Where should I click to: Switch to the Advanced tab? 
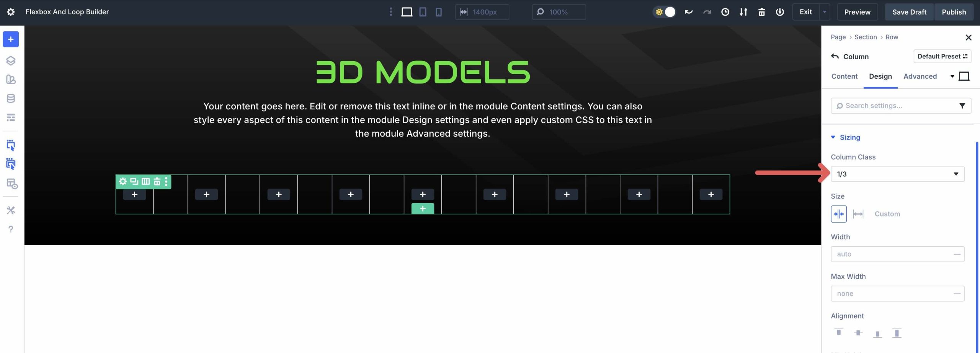[x=920, y=76]
